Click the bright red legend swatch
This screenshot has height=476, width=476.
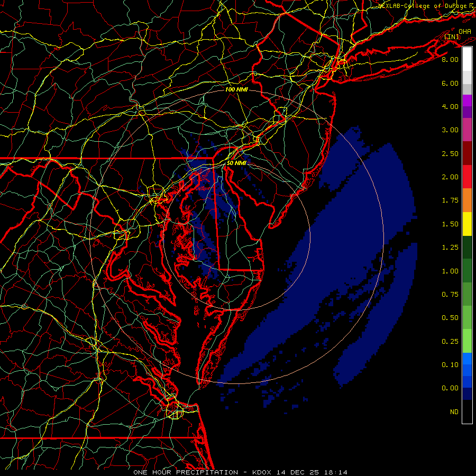pos(467,177)
